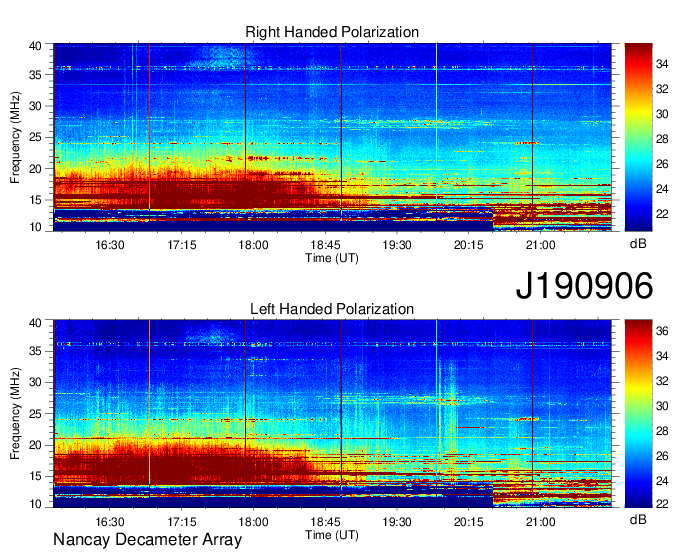Click Time (UT) label under Right Handed plot
Viewport: 680px width, 552px height.
[332, 258]
